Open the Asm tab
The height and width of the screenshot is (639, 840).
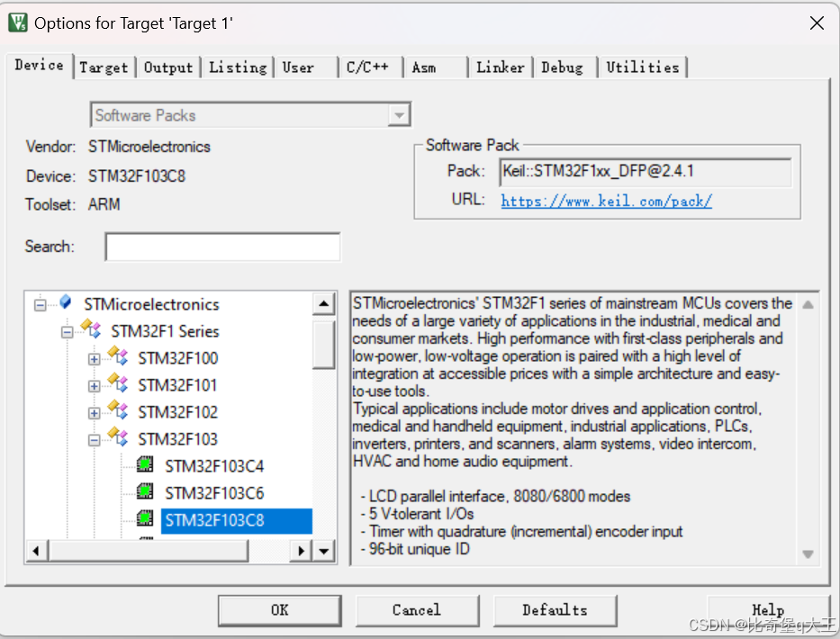click(x=436, y=67)
